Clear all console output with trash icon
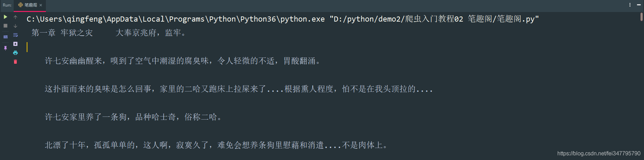The image size is (644, 160). point(15,62)
